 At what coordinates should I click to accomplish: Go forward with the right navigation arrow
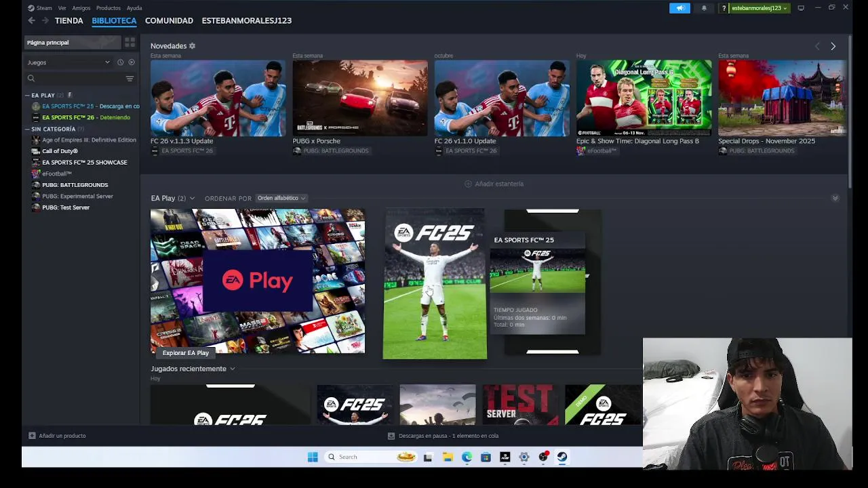[45, 21]
